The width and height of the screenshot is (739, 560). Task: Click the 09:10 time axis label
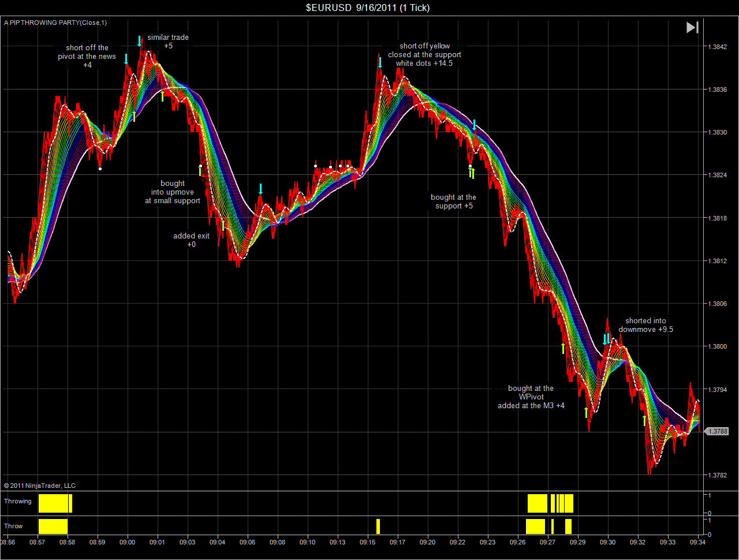[307, 542]
